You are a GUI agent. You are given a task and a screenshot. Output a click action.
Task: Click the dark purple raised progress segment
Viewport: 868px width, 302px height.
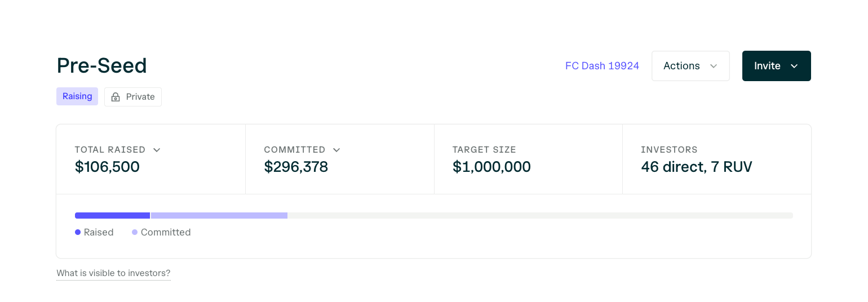(112, 215)
